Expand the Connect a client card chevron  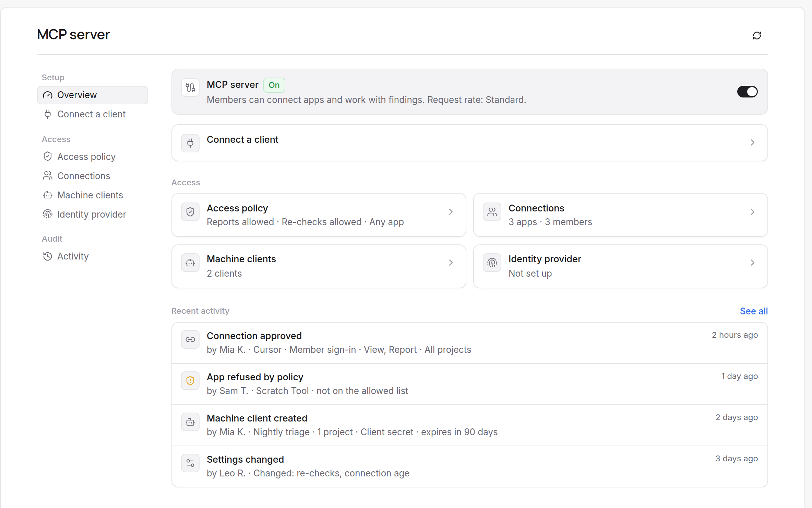click(753, 142)
